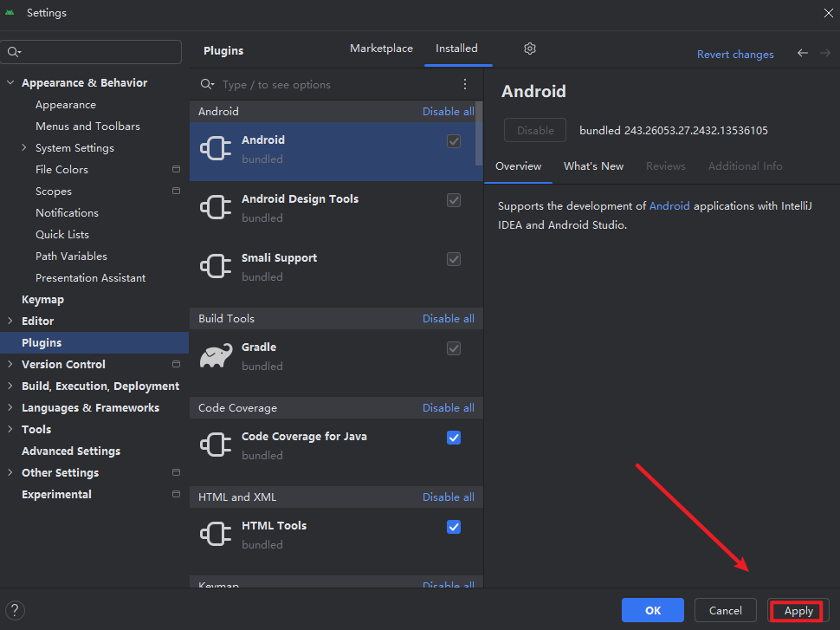Expand the Build, Execution, Deployment node

(10, 386)
